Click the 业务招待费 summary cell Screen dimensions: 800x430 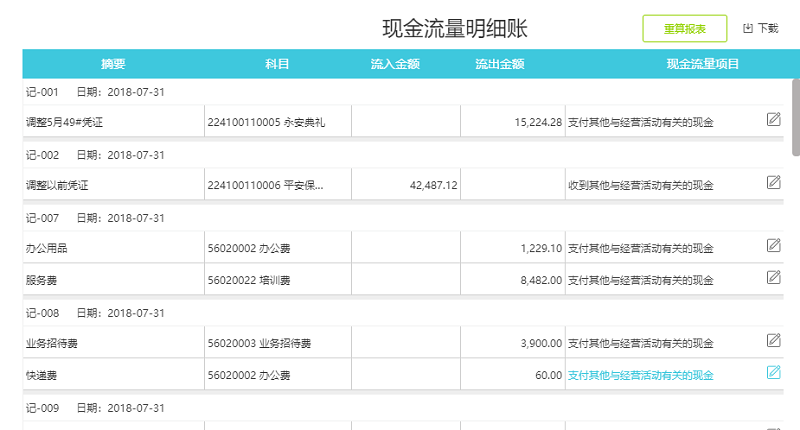point(114,343)
